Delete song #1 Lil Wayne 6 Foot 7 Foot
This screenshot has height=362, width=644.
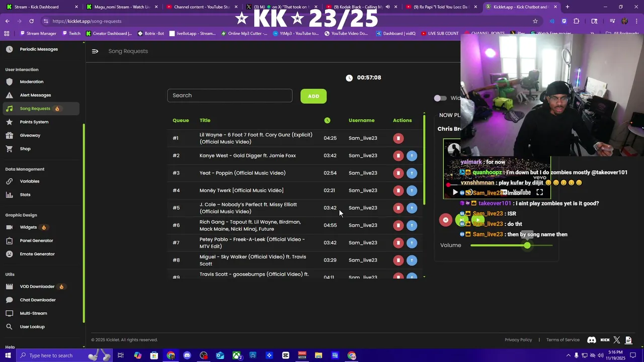click(x=398, y=138)
